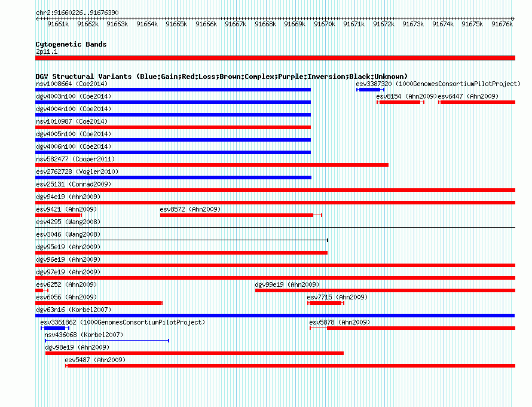This screenshot has width=532, height=407.
Task: Select dgv63n16 (Korbel2007) label
Action: tap(74, 310)
